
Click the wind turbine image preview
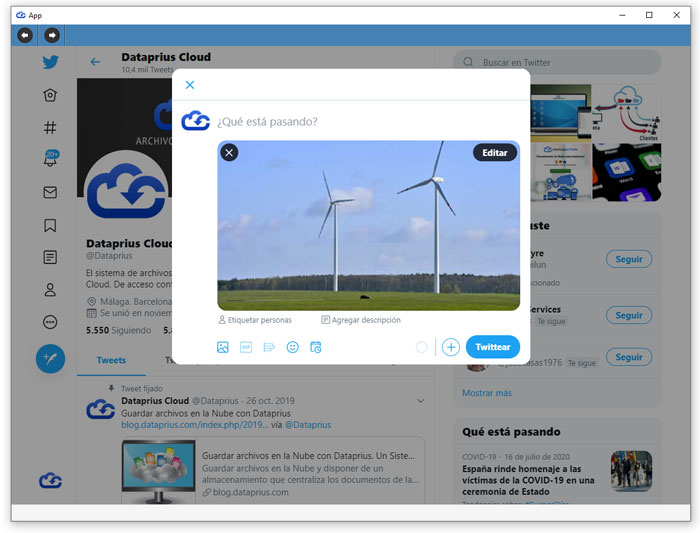369,225
